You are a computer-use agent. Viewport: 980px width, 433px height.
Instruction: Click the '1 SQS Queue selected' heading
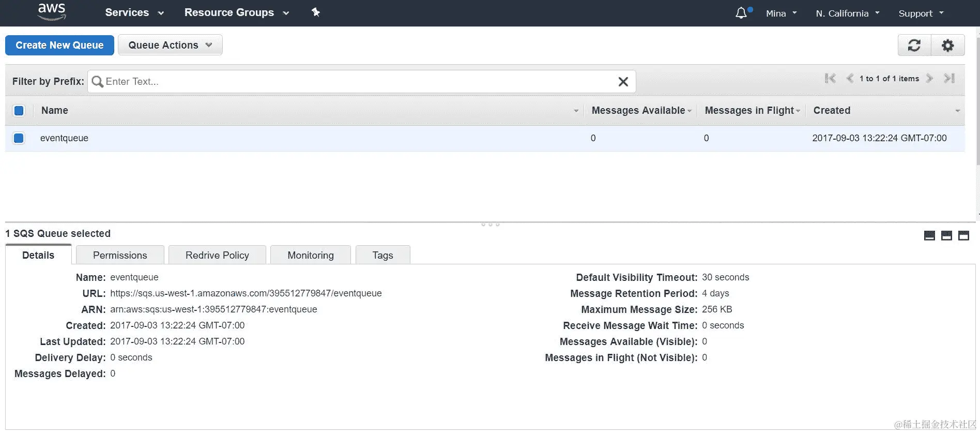point(58,233)
